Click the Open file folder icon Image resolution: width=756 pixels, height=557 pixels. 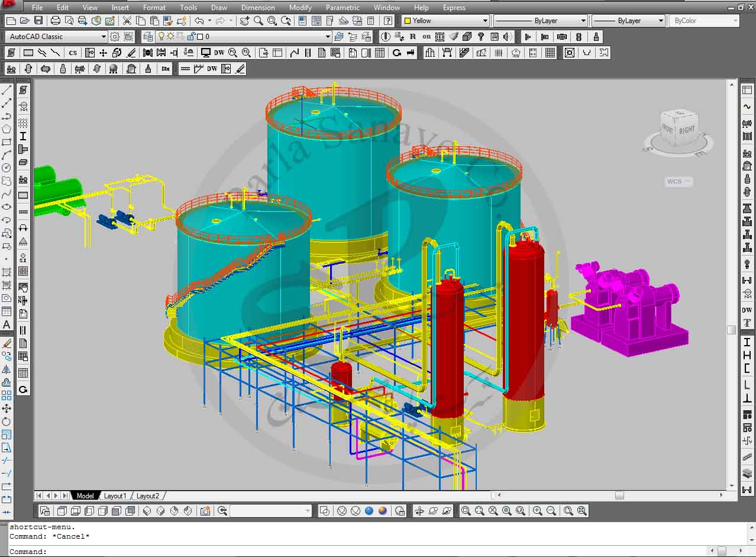click(x=24, y=21)
